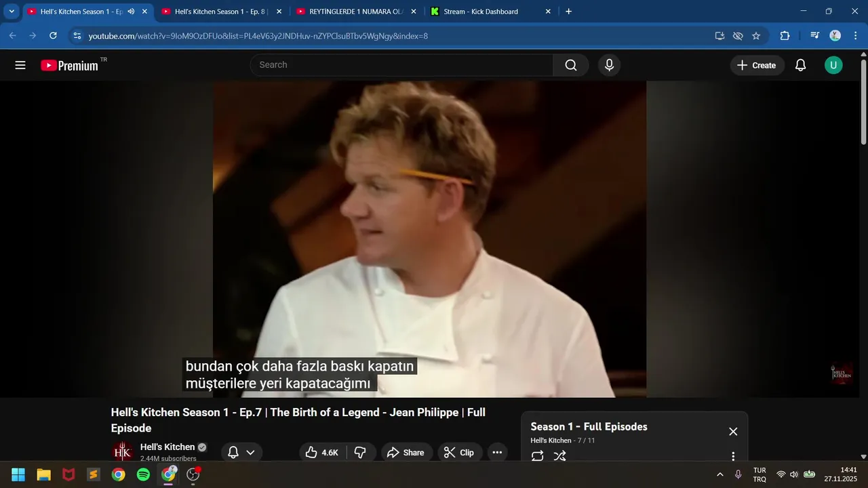The width and height of the screenshot is (868, 488).
Task: Go back to previous page
Action: tap(13, 36)
